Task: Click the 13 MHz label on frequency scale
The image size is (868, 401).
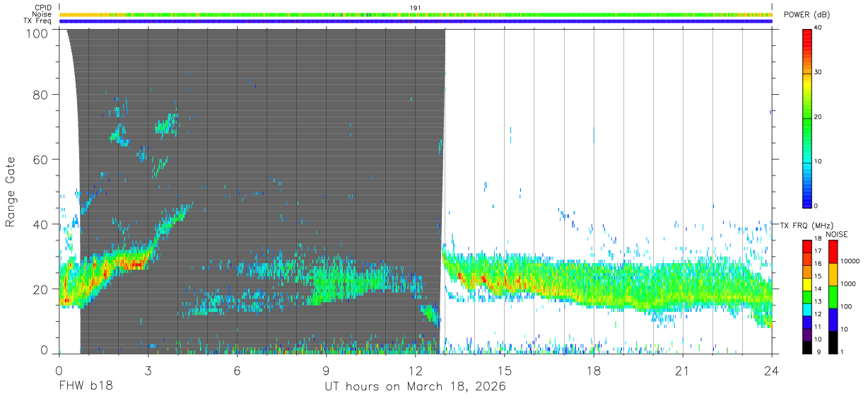Action: [818, 301]
